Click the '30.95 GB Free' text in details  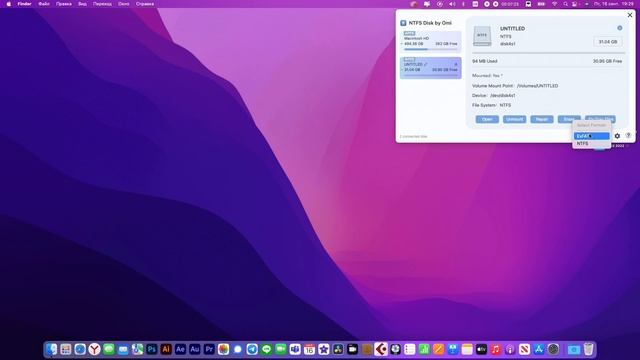607,61
